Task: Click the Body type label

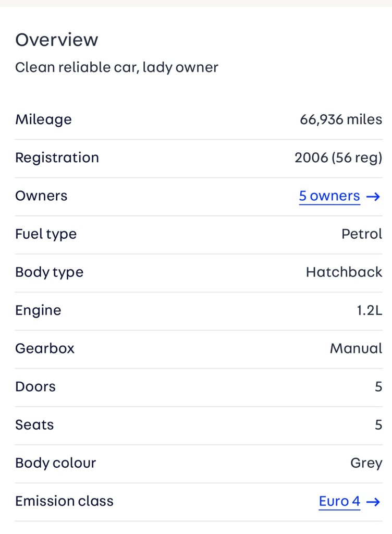Action: tap(50, 272)
